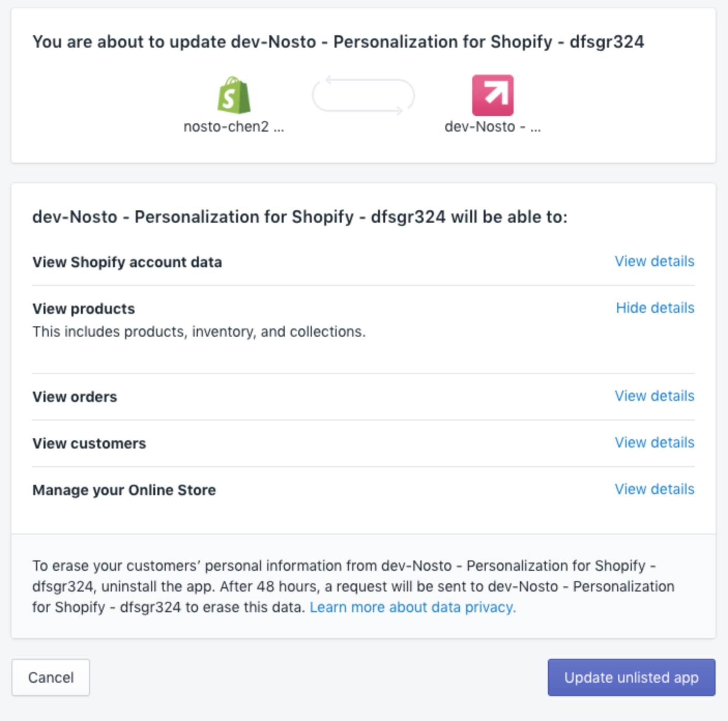View details for Manage your Online Store
Viewport: 728px width, 721px height.
click(x=654, y=489)
